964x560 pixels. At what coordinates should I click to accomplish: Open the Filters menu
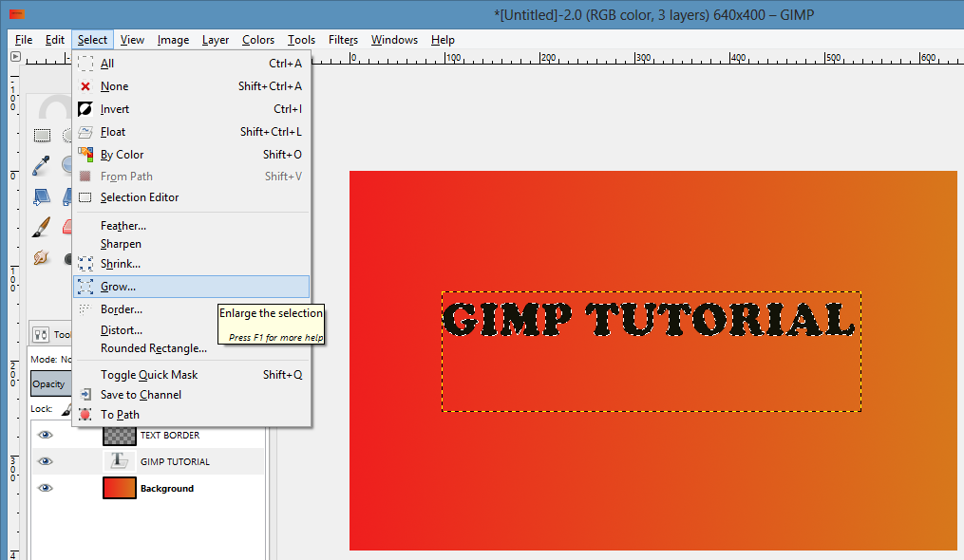click(x=343, y=39)
